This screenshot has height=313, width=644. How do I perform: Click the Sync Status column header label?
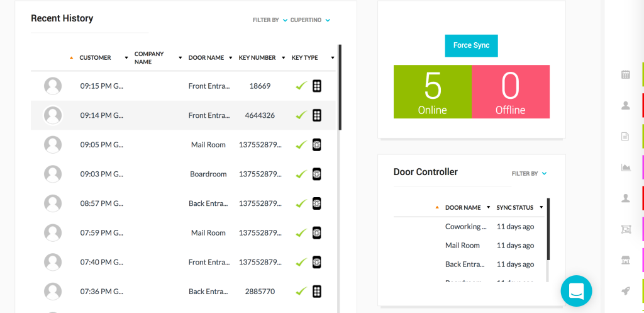(x=515, y=208)
